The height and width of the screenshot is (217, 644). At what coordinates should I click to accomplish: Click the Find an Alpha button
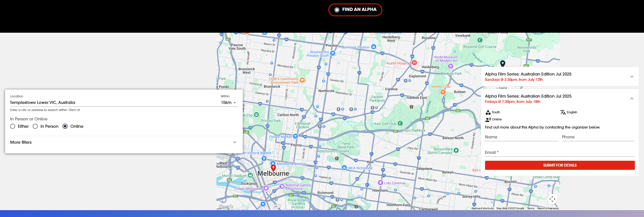(x=355, y=10)
